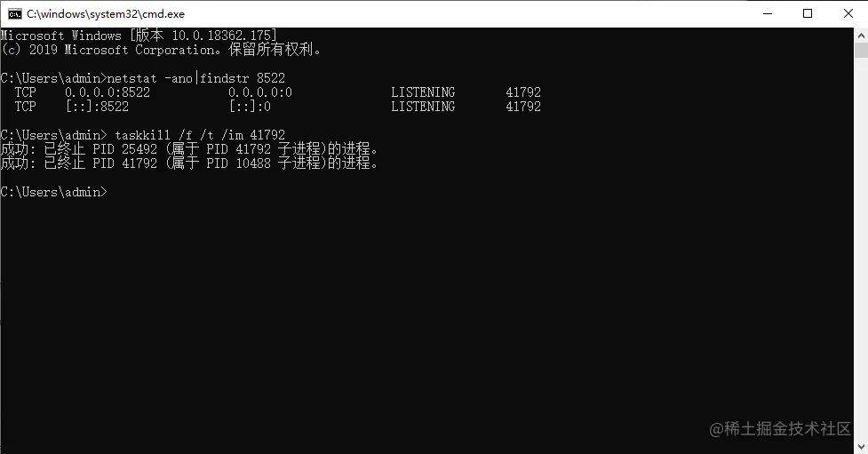Screen dimensions: 868x454
Task: Click PID 25492 in the success message
Action: tap(124, 149)
